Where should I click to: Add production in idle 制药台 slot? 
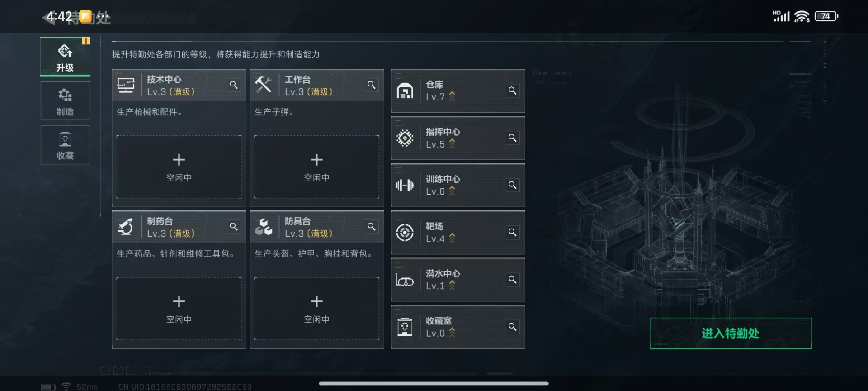(x=179, y=309)
